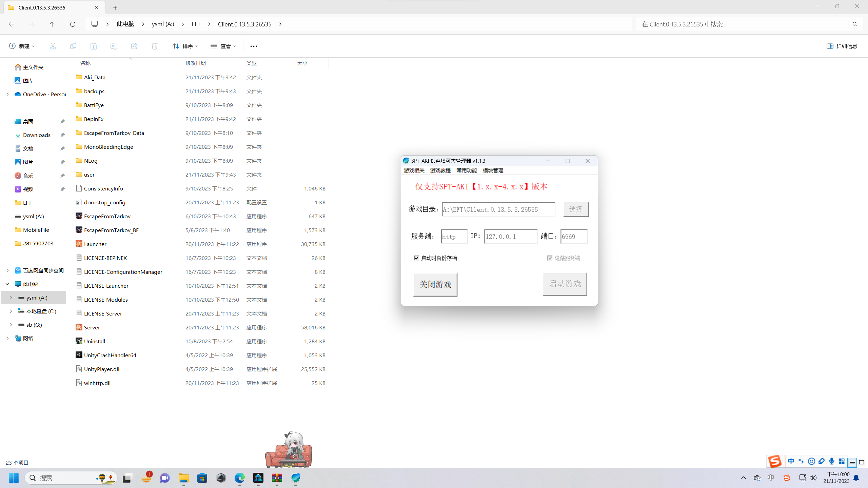Go up one folder level
The height and width of the screenshot is (488, 868).
[x=52, y=24]
